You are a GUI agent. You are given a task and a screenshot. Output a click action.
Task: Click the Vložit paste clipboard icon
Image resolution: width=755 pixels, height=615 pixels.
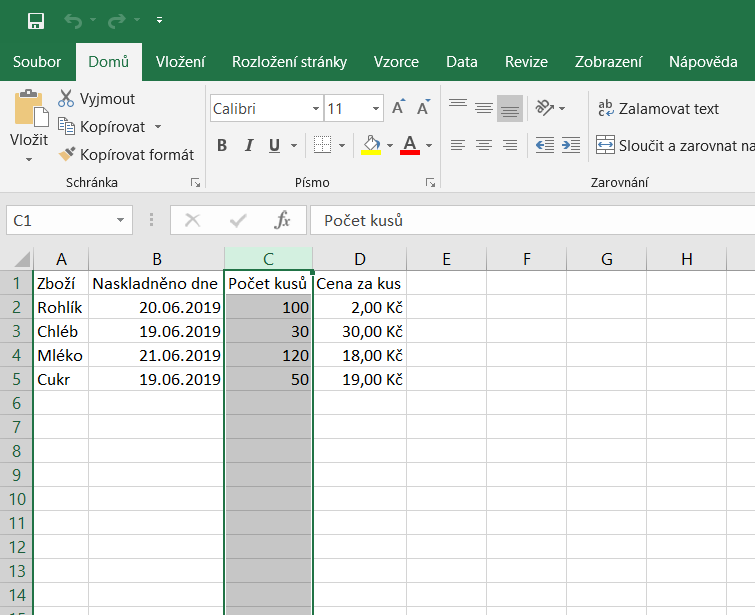(x=31, y=109)
